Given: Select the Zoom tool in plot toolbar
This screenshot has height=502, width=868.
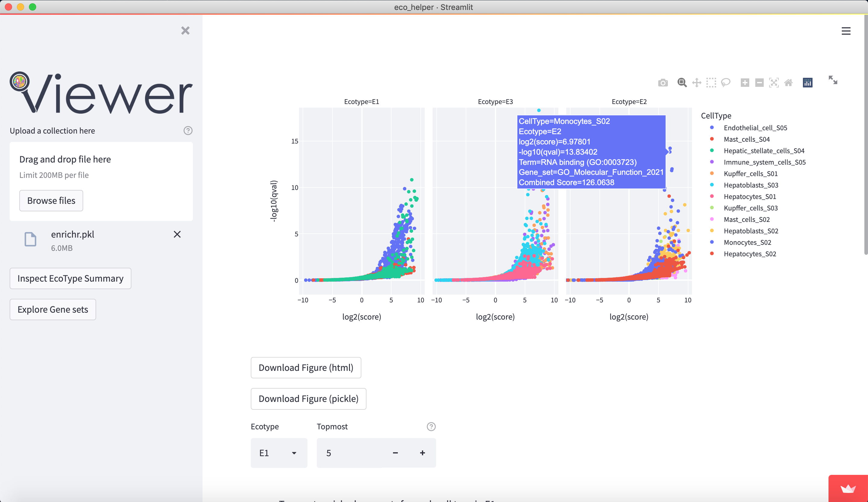Looking at the screenshot, I should tap(682, 83).
